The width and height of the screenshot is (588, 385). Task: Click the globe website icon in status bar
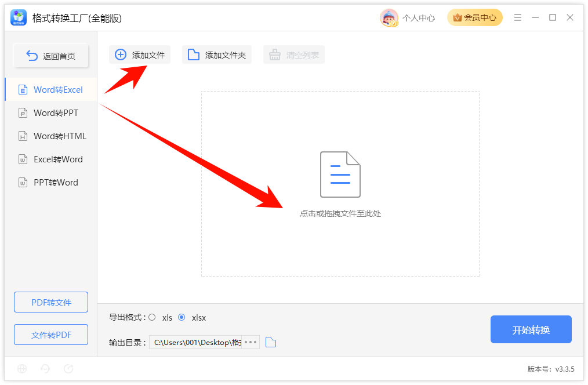pyautogui.click(x=22, y=369)
